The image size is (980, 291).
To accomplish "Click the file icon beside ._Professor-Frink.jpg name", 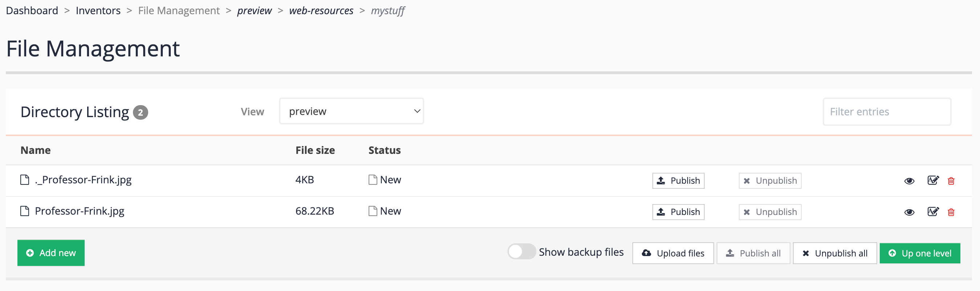I will pos(25,179).
